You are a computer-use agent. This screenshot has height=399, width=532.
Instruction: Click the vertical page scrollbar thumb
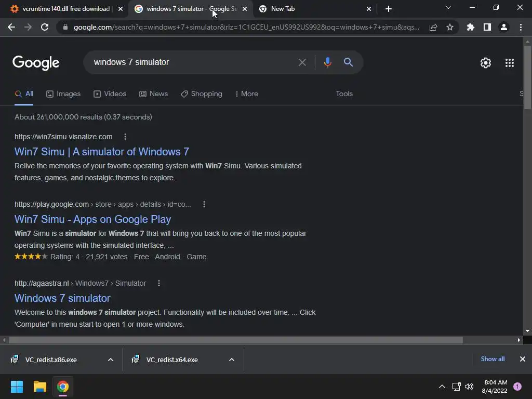click(x=527, y=77)
